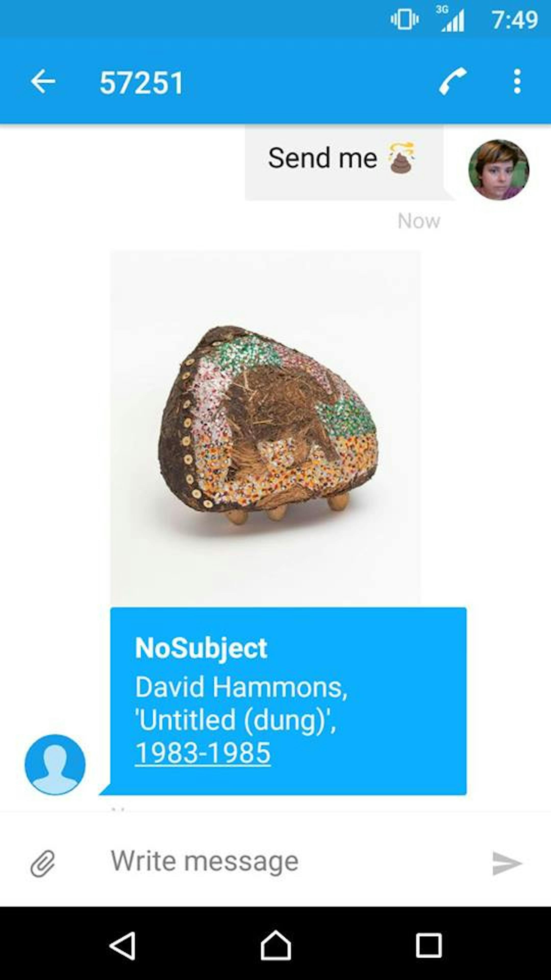This screenshot has height=980, width=551.
Task: Tap the vibrate mode status icon
Action: [405, 19]
